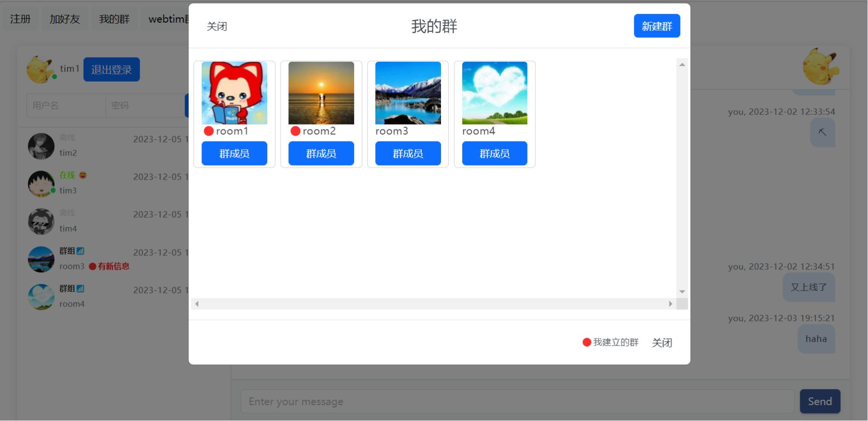Create a new group with 新建群

point(656,26)
